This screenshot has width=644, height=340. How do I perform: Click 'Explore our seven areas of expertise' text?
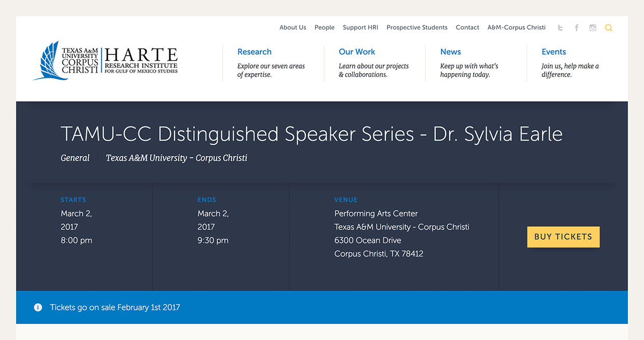(271, 70)
